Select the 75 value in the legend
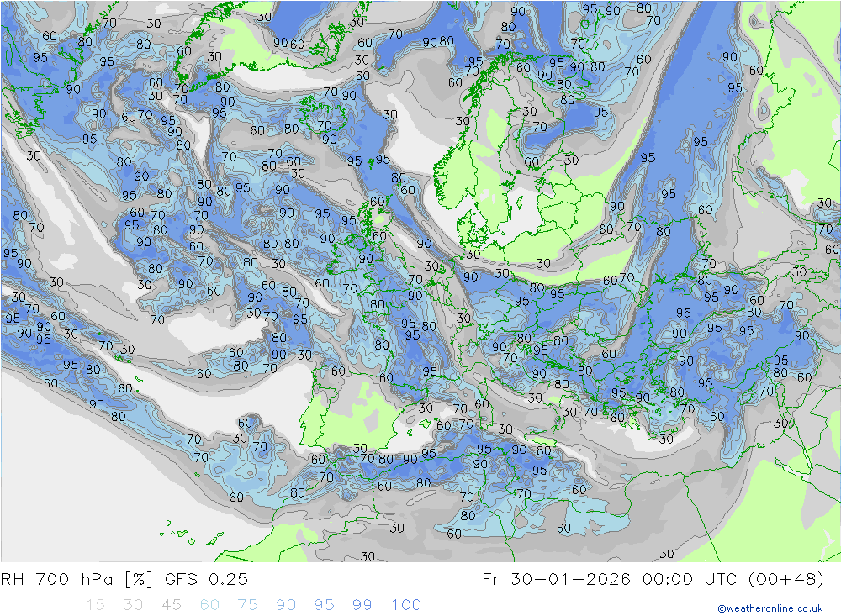The image size is (841, 616). pos(248,605)
